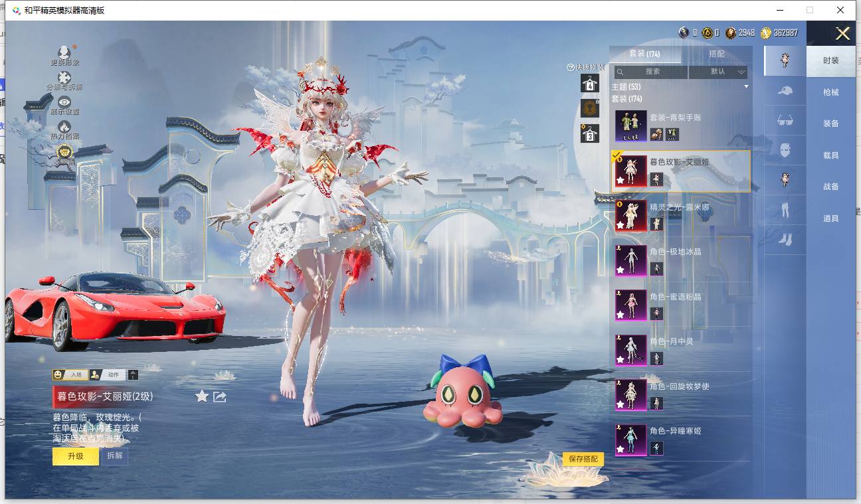Expand the emote panel up-arrow
The height and width of the screenshot is (504, 861).
click(x=133, y=375)
